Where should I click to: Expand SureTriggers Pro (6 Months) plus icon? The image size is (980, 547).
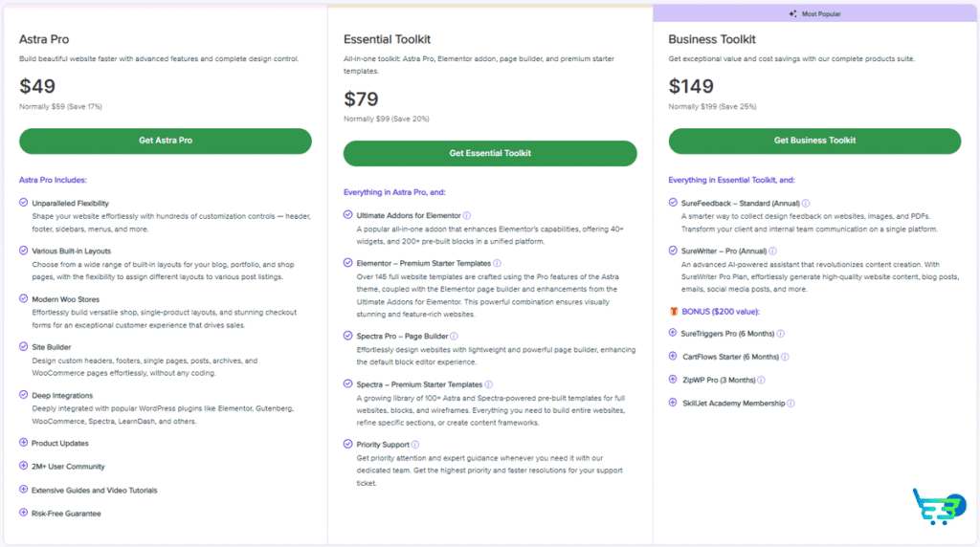(673, 333)
